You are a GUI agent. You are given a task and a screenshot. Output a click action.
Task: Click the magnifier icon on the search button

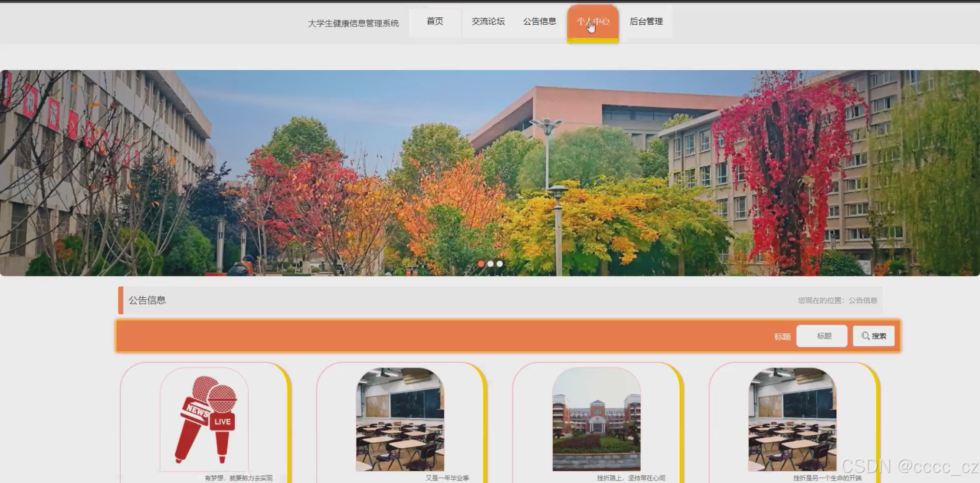tap(865, 336)
